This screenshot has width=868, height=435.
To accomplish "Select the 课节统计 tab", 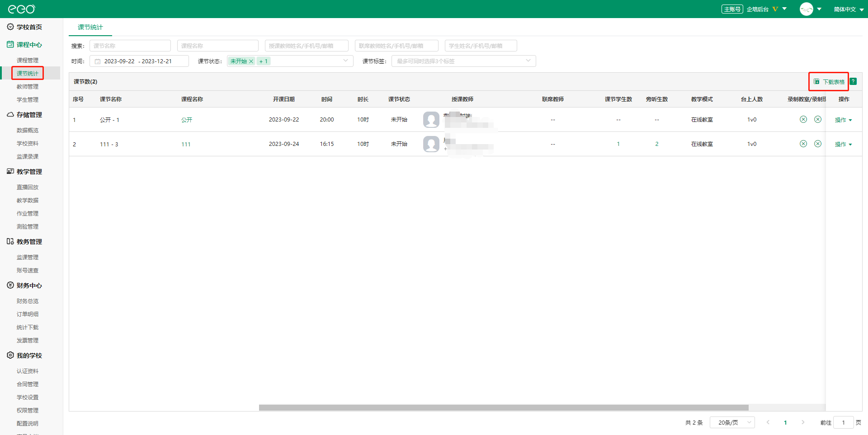I will point(90,27).
